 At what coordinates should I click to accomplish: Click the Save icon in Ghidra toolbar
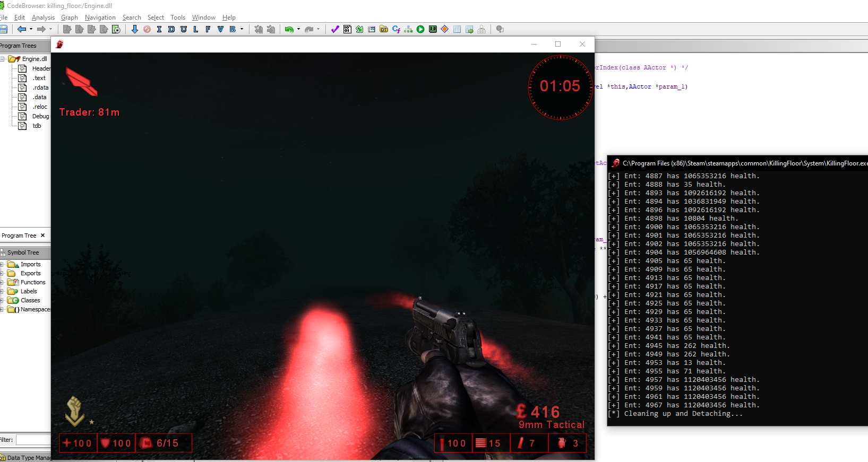(x=3, y=29)
